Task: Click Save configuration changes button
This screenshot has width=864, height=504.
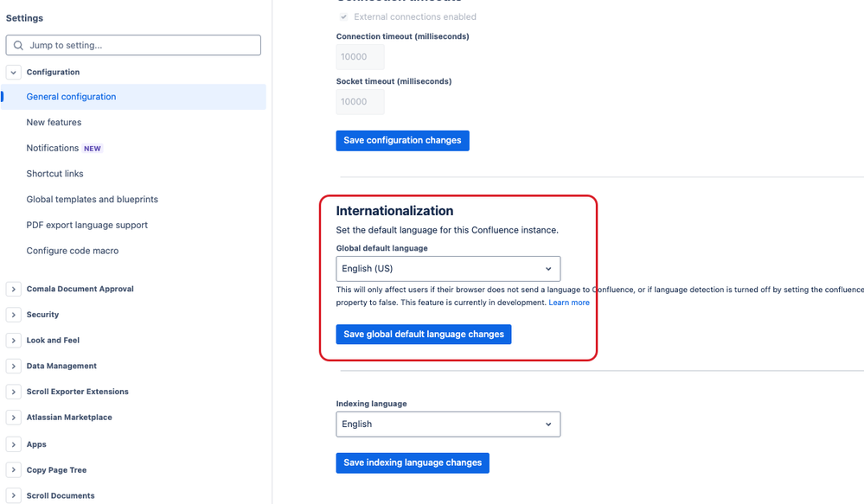Action: [403, 140]
